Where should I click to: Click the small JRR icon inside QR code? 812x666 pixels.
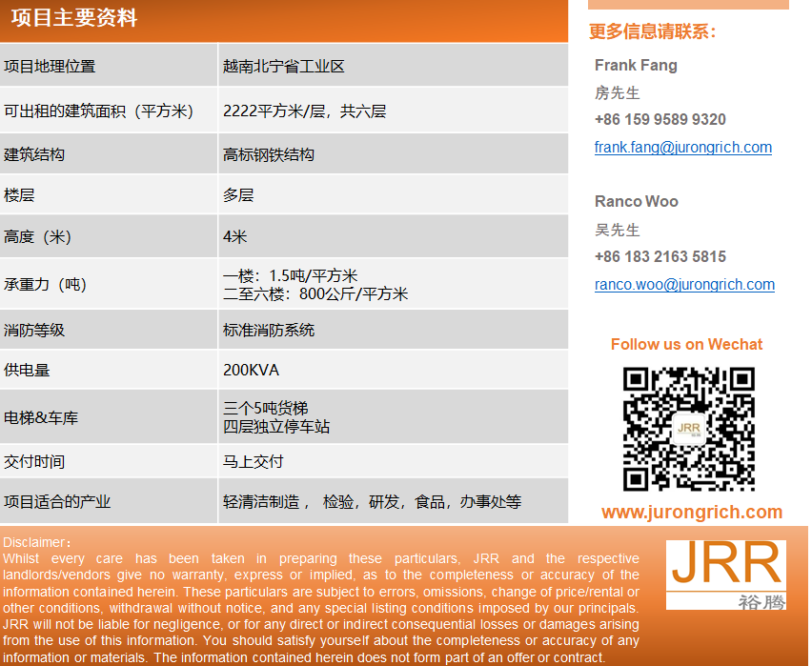[x=688, y=430]
